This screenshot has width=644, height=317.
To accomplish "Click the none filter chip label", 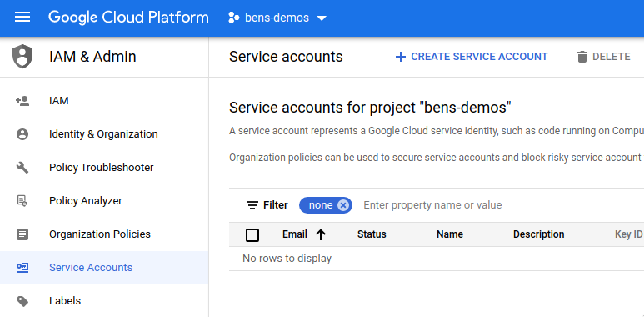I will click(321, 205).
